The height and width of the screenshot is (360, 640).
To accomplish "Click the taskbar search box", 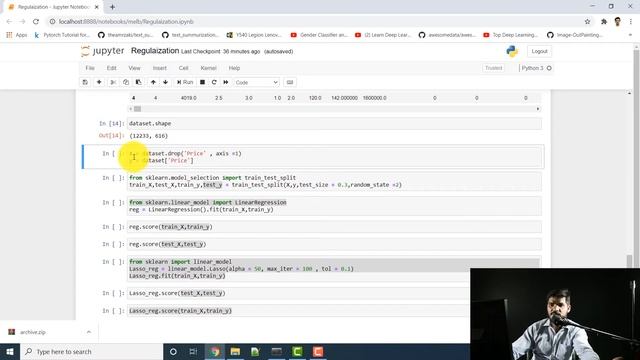I will (x=91, y=352).
